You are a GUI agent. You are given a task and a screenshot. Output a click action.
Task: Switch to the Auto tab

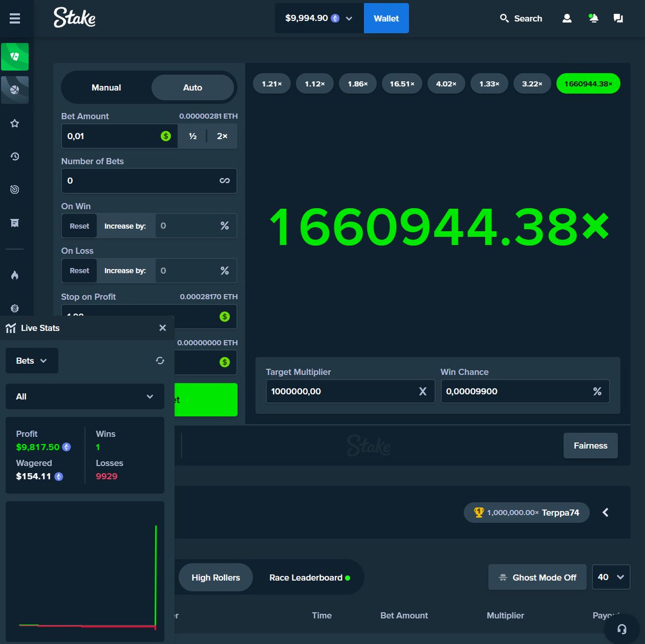point(192,88)
